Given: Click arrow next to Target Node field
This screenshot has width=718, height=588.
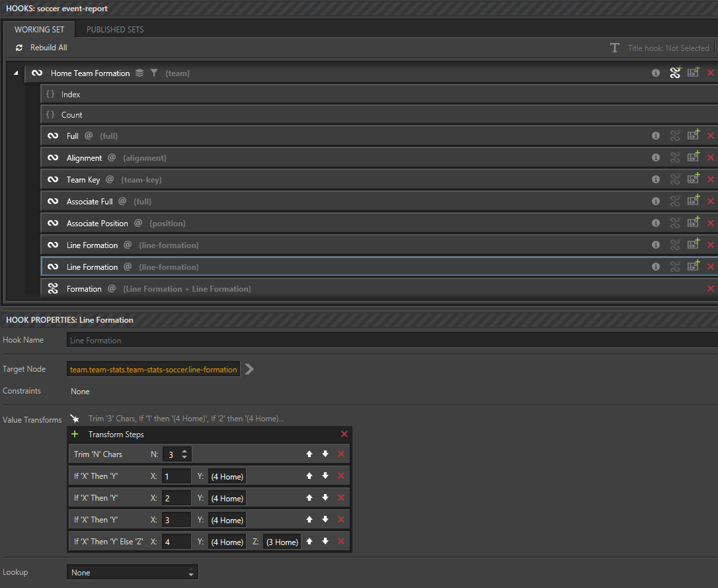Looking at the screenshot, I should [x=249, y=369].
